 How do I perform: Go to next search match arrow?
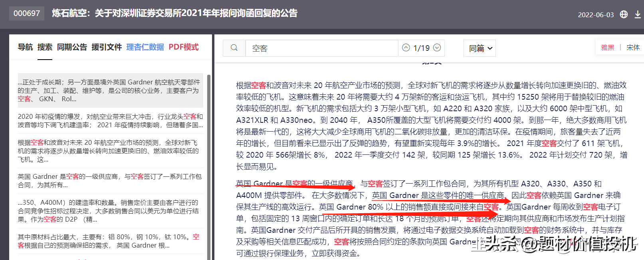[437, 48]
